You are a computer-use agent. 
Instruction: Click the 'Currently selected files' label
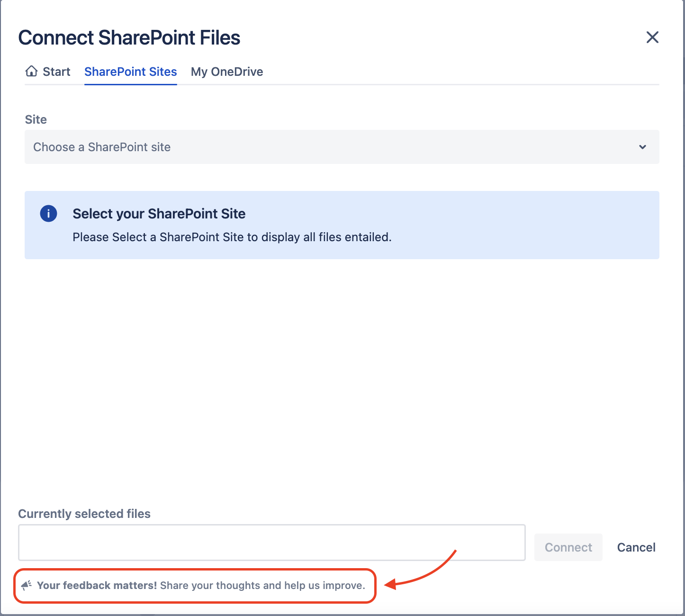(x=84, y=514)
